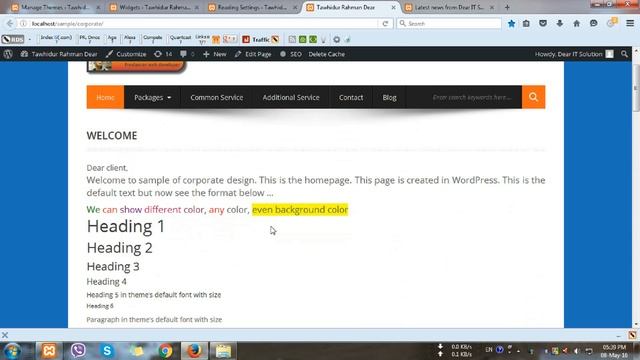The height and width of the screenshot is (360, 640).
Task: Click the browser Search box
Action: click(x=449, y=24)
